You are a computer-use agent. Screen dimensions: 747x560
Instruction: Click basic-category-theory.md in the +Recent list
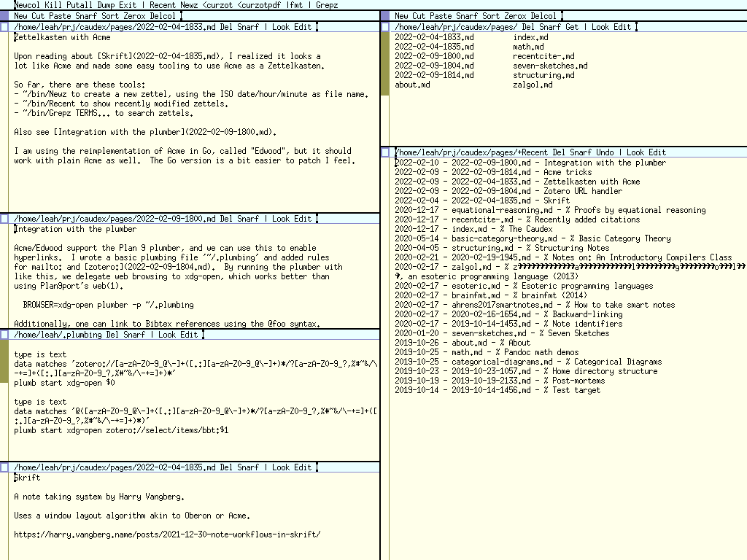pyautogui.click(x=504, y=239)
